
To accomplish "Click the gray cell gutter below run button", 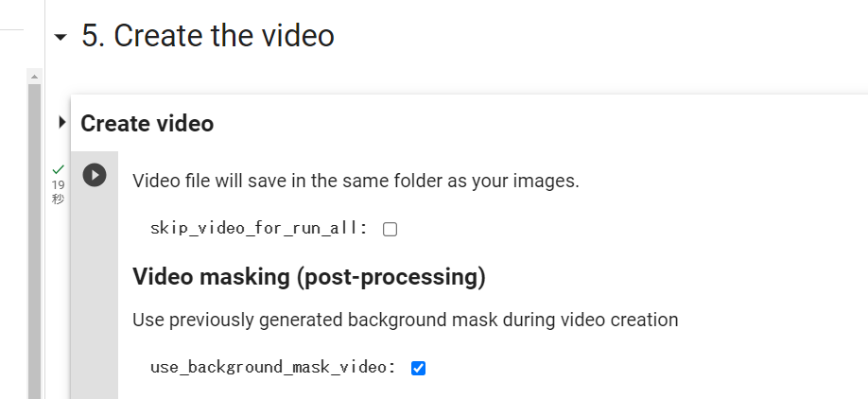I will coord(95,293).
